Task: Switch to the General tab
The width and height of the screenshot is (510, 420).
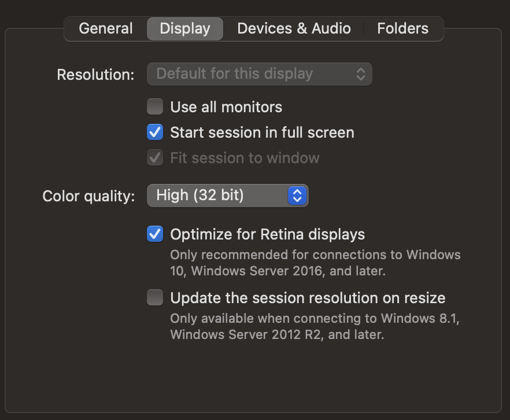Action: tap(105, 28)
